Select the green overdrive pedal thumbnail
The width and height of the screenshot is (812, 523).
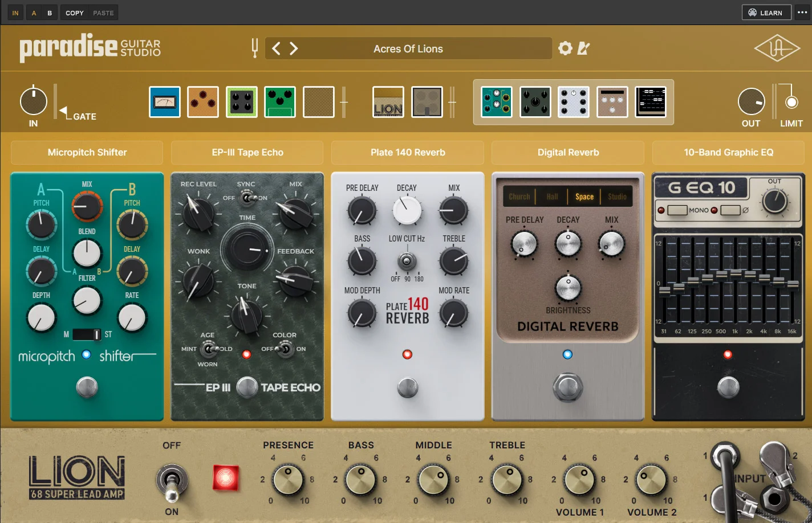pos(280,102)
